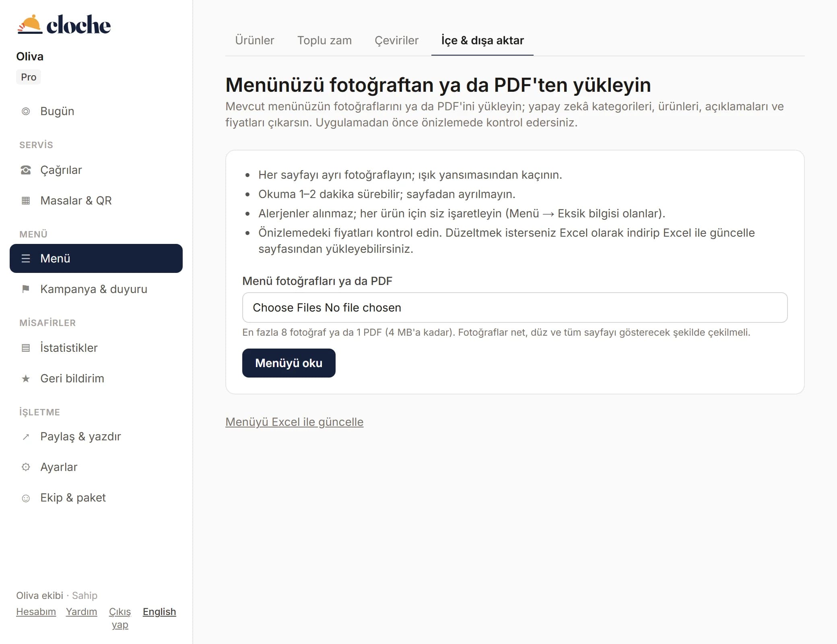837x644 pixels.
Task: Open the Menüyü Excel ile güncelle link
Action: coord(295,422)
